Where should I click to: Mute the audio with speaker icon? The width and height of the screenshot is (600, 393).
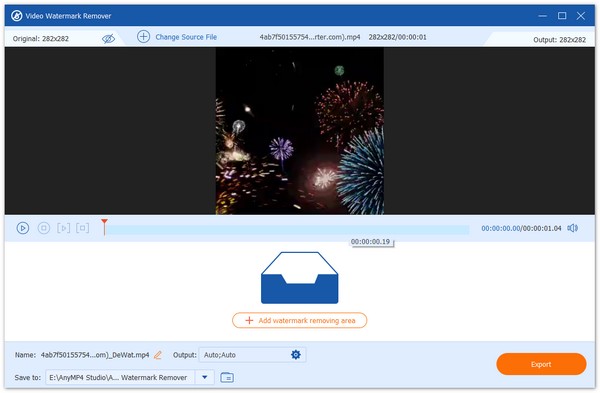(572, 228)
